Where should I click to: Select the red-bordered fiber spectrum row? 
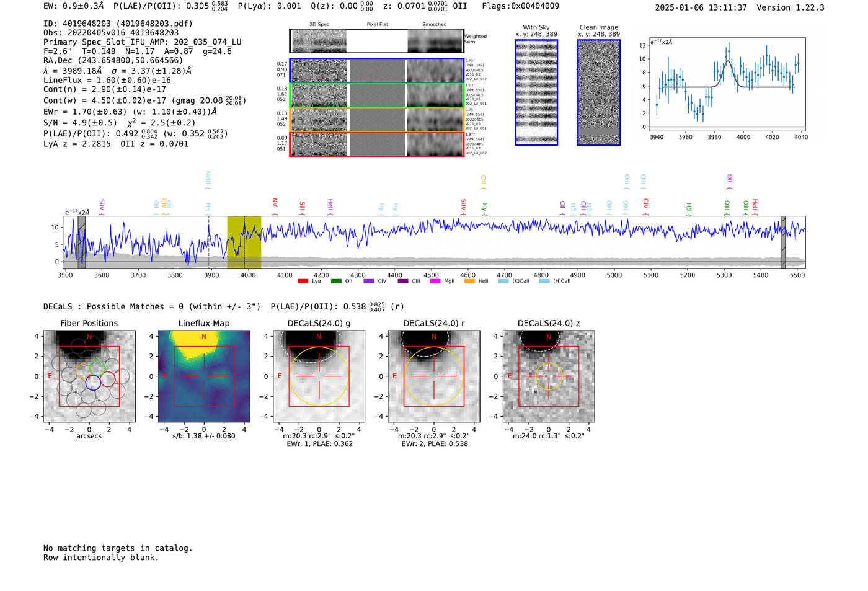click(377, 144)
